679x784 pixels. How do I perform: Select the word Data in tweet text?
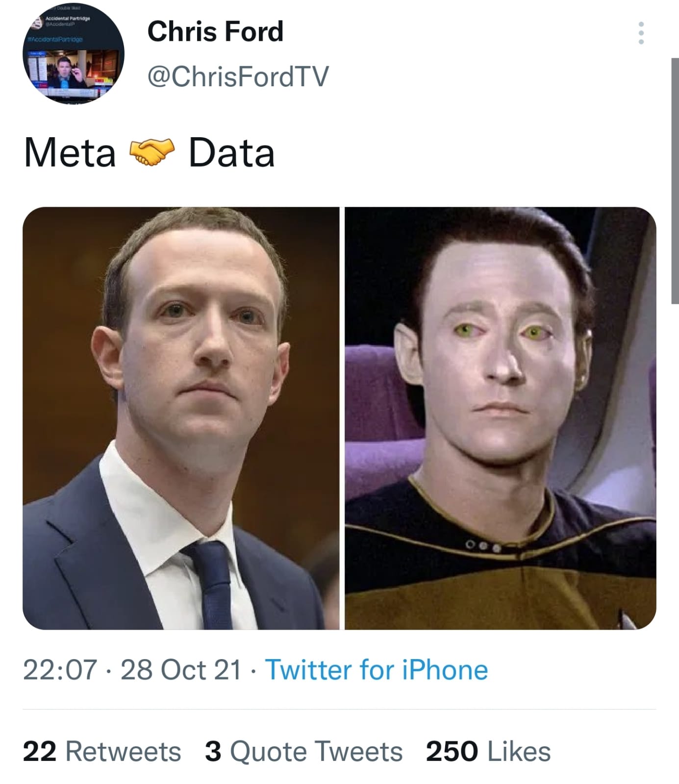231,152
